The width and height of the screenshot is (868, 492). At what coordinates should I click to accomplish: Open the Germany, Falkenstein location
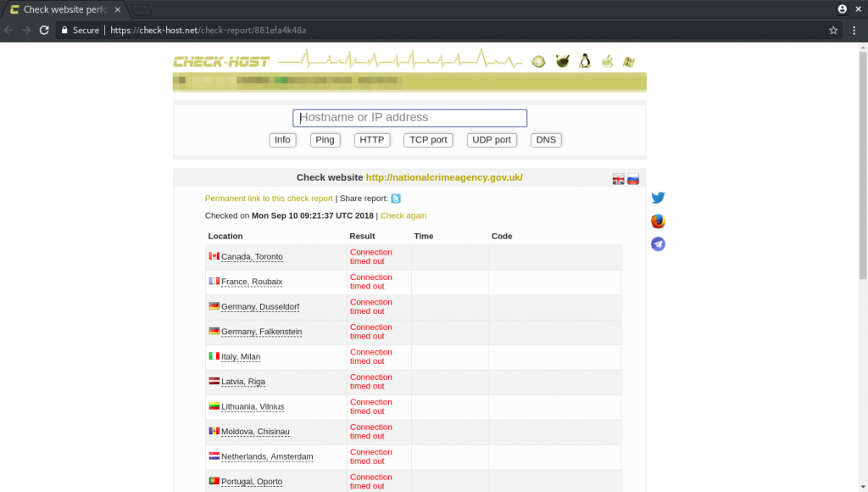click(x=262, y=332)
